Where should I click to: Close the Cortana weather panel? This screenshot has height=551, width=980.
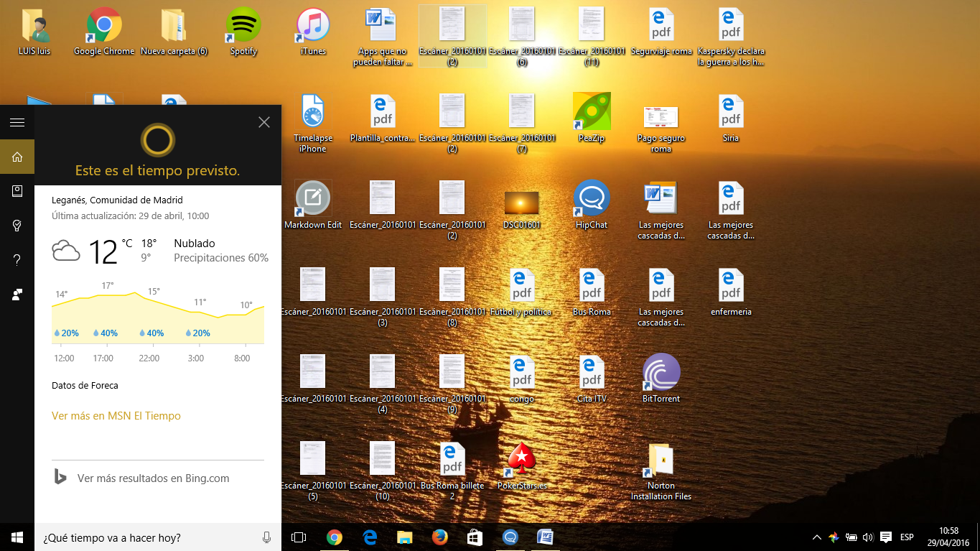pos(264,122)
